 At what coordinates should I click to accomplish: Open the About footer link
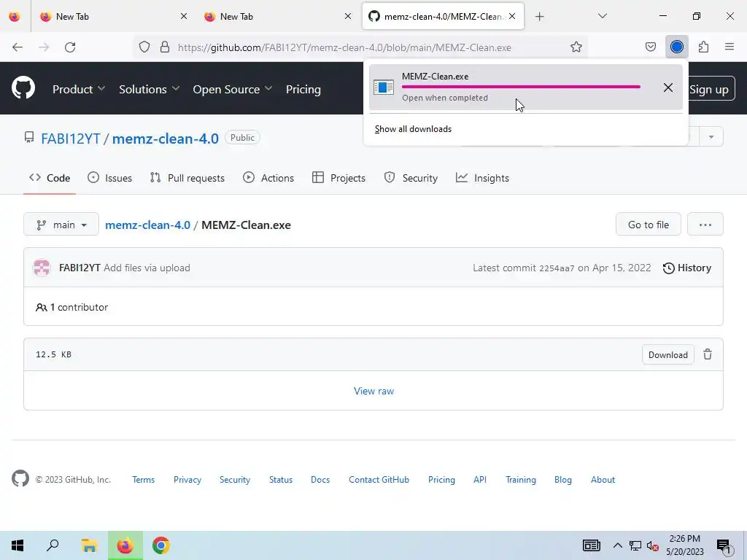pos(603,480)
